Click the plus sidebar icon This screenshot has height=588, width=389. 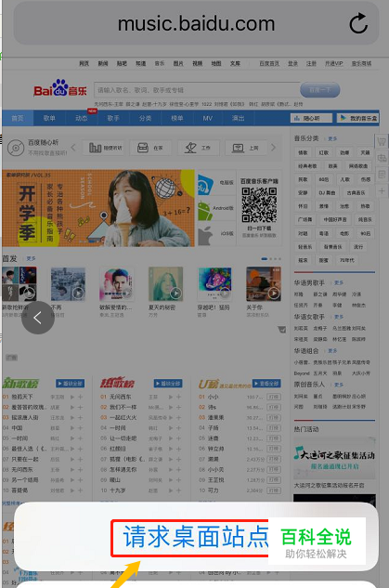382,190
